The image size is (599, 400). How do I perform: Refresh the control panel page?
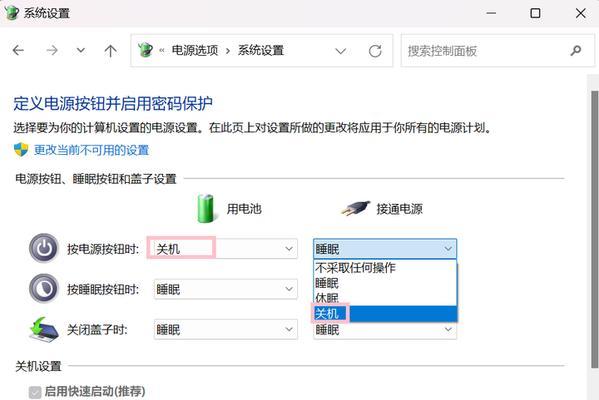tap(375, 51)
